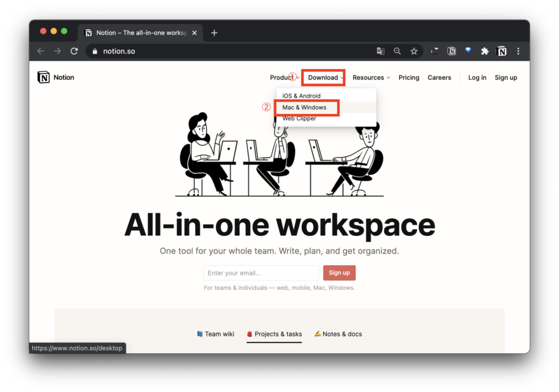This screenshot has height=392, width=559.
Task: Expand the Resources dropdown menu
Action: 371,78
